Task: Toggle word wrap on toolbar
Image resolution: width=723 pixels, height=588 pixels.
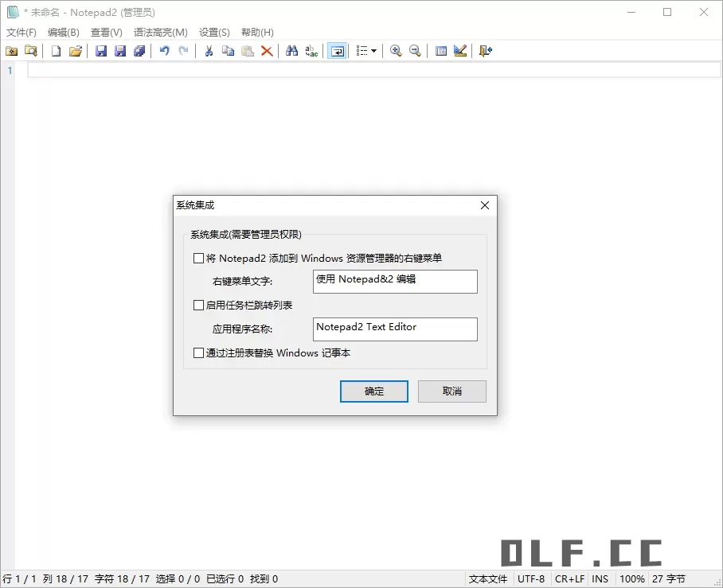Action: pyautogui.click(x=336, y=50)
